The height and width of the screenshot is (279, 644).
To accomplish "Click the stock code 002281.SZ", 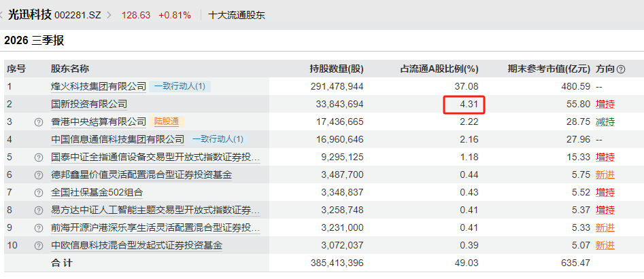I will tap(78, 16).
